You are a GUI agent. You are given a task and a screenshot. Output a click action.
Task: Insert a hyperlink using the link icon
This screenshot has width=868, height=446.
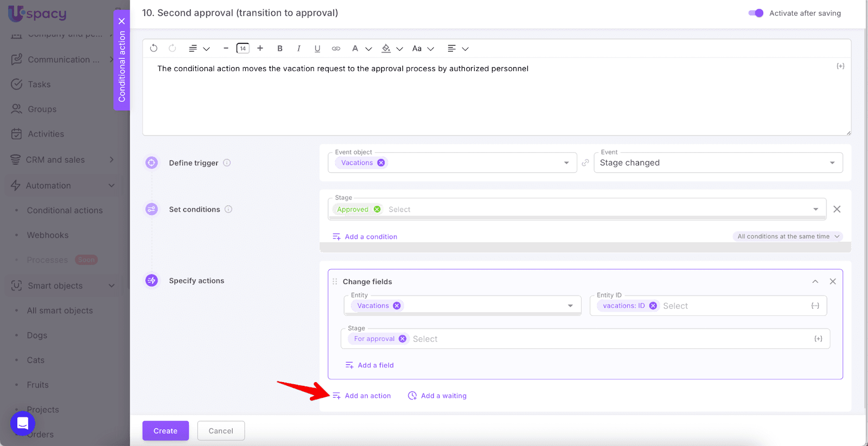point(336,48)
